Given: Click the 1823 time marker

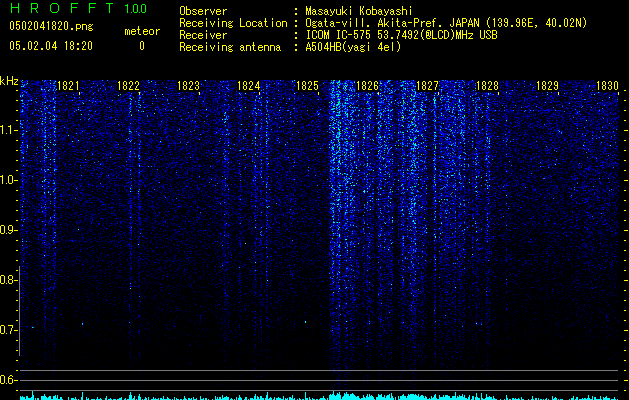Looking at the screenshot, I should click(188, 86).
